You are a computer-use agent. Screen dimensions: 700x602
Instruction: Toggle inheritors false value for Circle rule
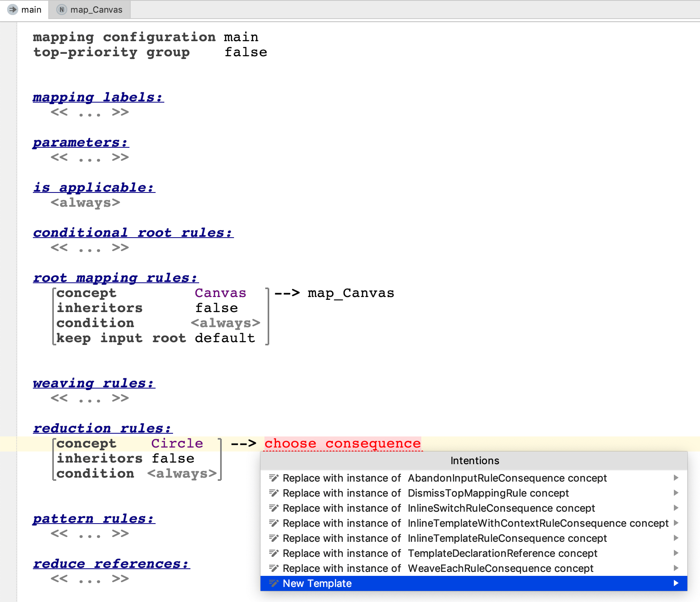[x=173, y=459]
